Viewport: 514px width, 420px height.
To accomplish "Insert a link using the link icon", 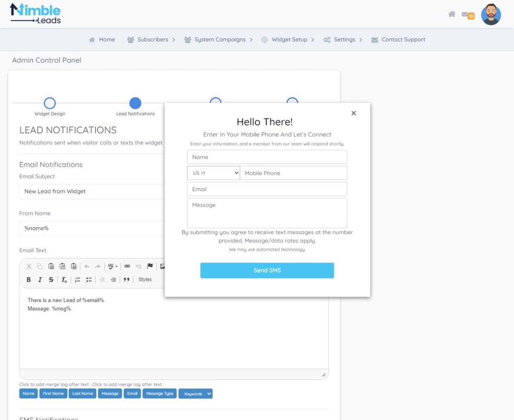I will click(x=127, y=266).
